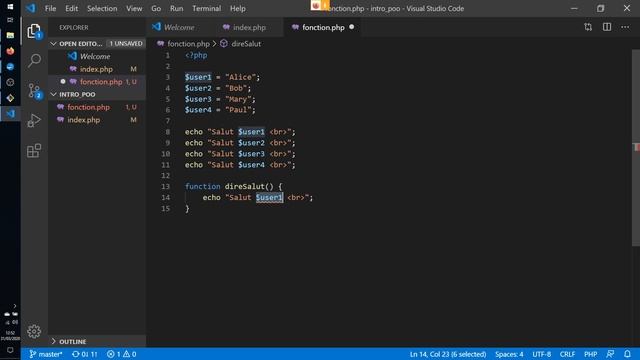Select fonction.php in Open Editors list
Viewport: 640px width, 360px height.
97,82
